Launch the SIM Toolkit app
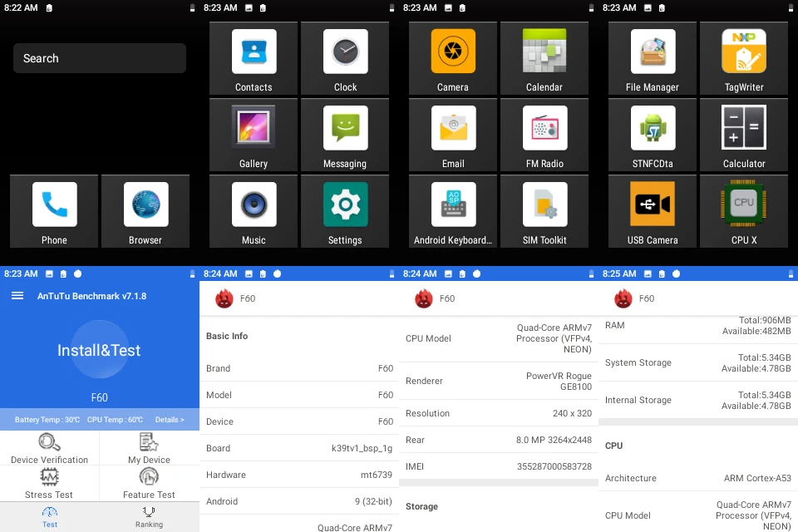The image size is (798, 532). tap(544, 211)
